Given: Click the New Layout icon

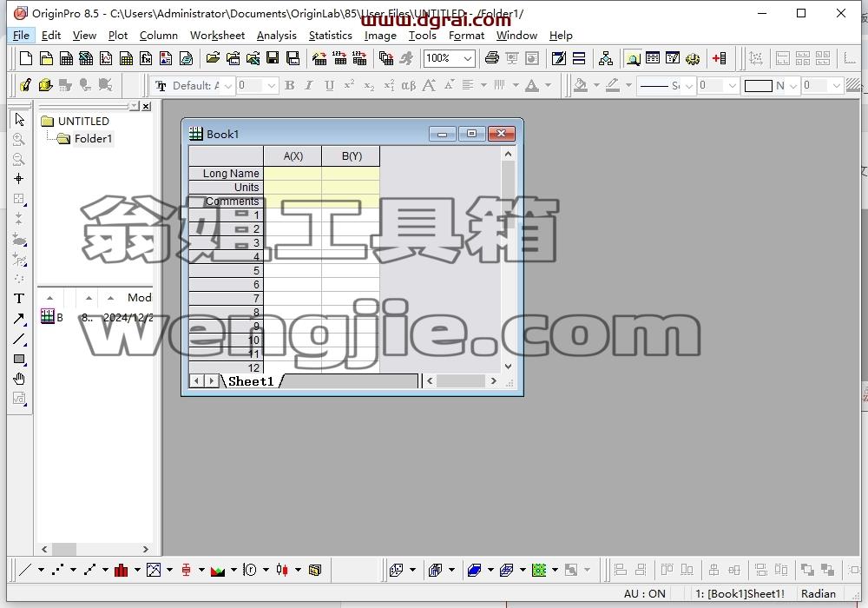Looking at the screenshot, I should [x=166, y=58].
